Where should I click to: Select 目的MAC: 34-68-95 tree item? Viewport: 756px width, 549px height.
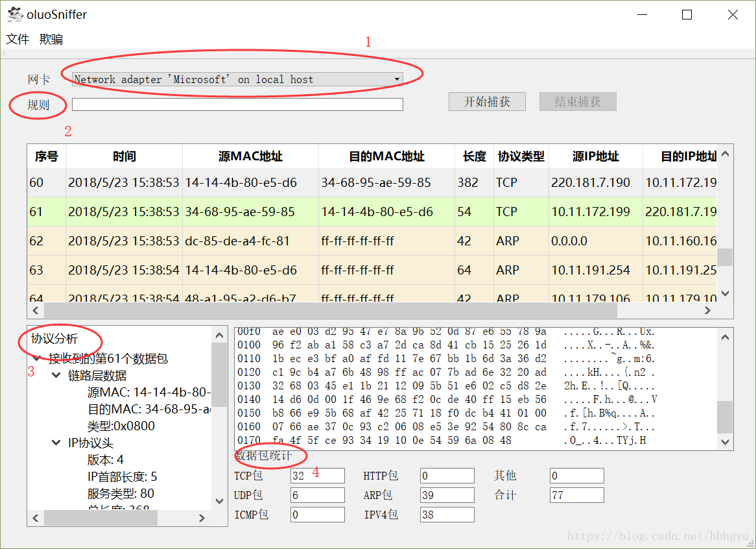(x=149, y=409)
